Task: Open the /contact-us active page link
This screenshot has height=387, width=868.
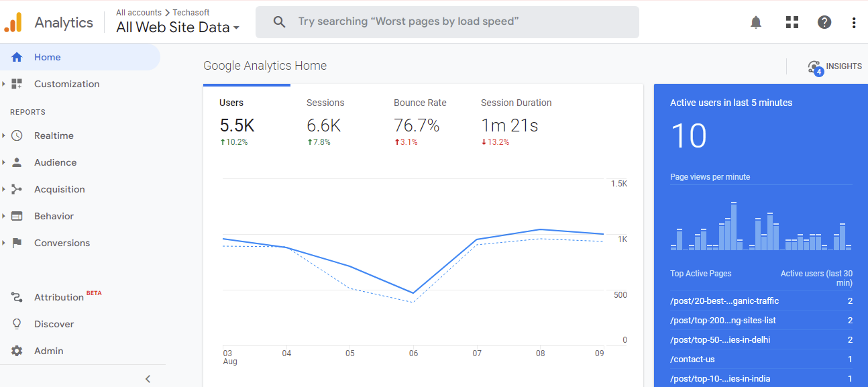Action: click(692, 359)
